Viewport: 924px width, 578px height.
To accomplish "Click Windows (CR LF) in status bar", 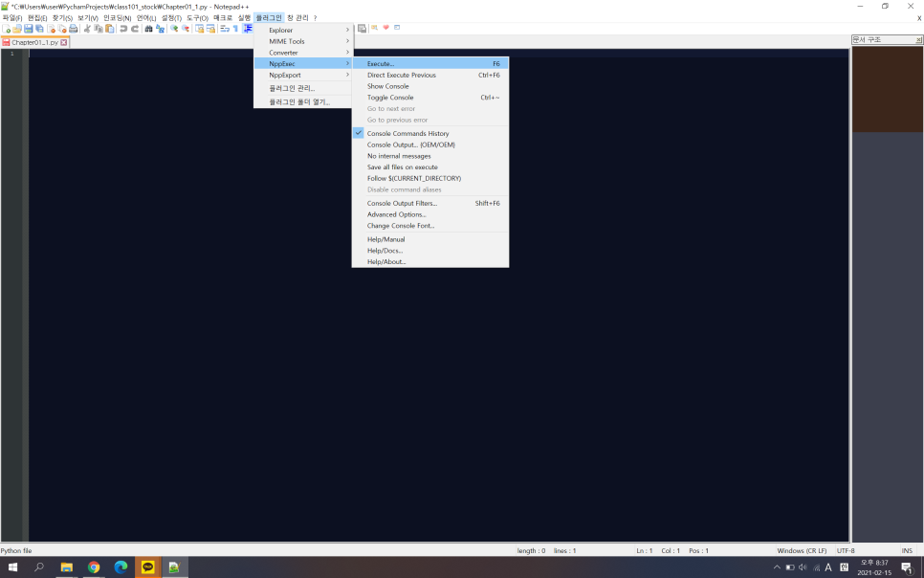I will click(802, 551).
